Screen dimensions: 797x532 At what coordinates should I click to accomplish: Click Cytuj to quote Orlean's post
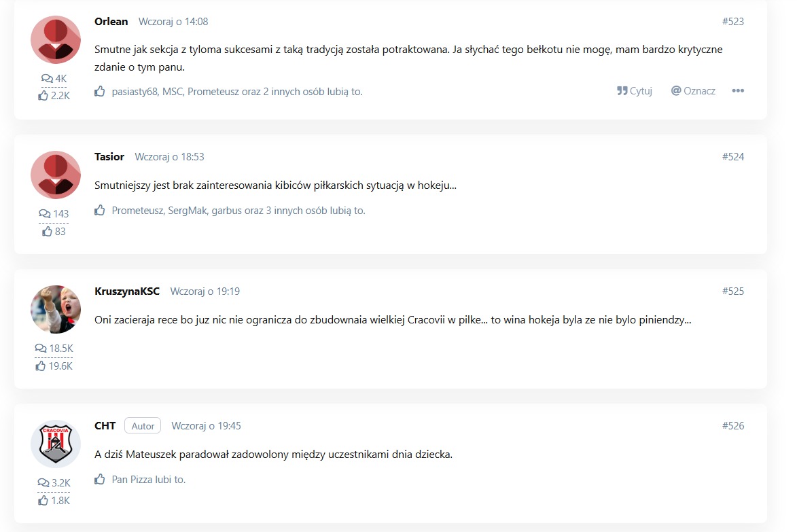pyautogui.click(x=635, y=91)
